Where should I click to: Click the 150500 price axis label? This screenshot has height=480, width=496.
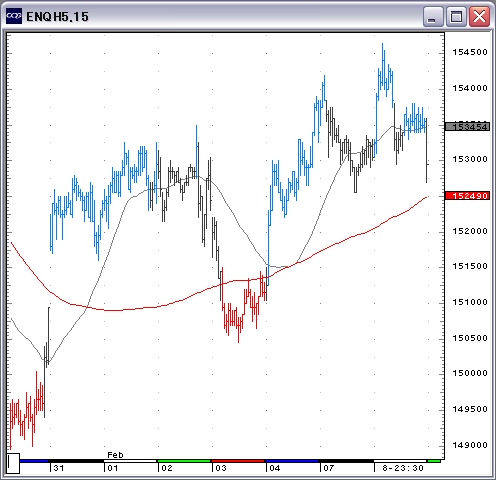[x=470, y=338]
